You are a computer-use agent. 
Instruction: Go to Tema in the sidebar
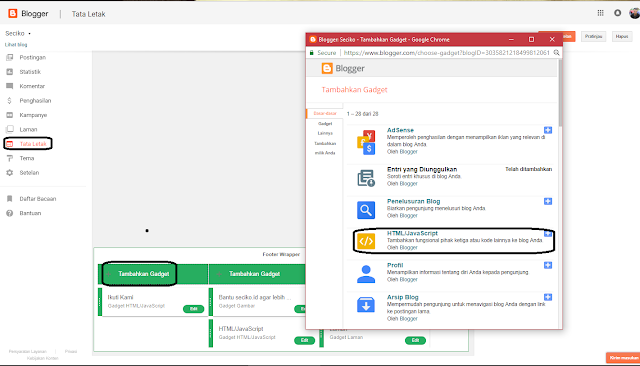point(27,158)
